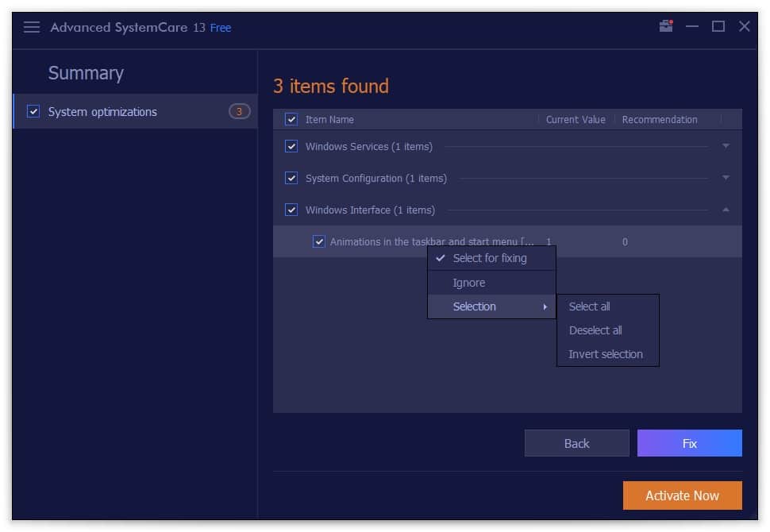
Task: Click the orange 3 count badge
Action: point(239,111)
